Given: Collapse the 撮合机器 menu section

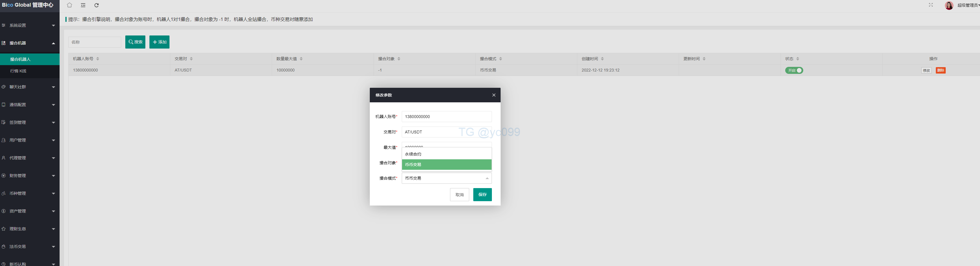Looking at the screenshot, I should coord(30,43).
